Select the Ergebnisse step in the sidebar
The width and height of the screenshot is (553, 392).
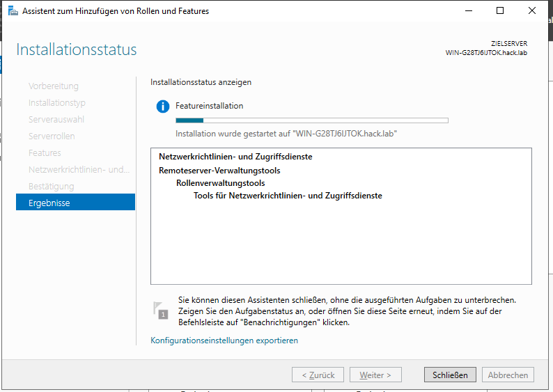click(75, 203)
